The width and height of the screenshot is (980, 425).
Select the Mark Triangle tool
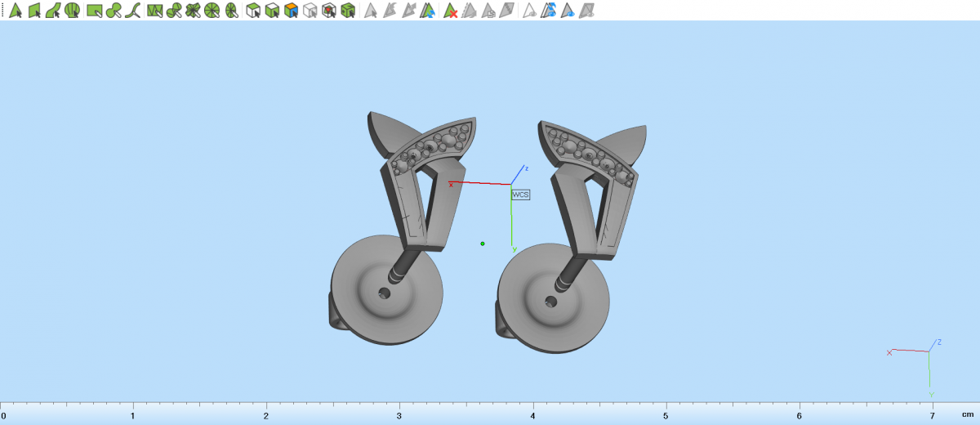pyautogui.click(x=15, y=11)
